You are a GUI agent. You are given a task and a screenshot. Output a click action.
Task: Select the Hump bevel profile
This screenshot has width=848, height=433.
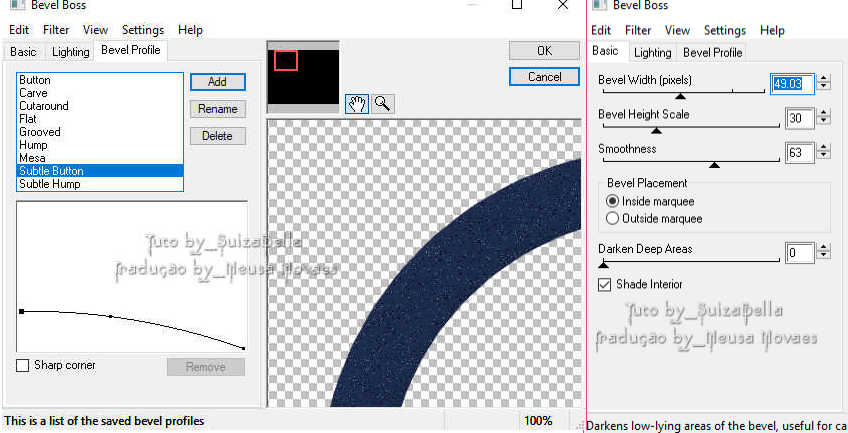(x=100, y=145)
